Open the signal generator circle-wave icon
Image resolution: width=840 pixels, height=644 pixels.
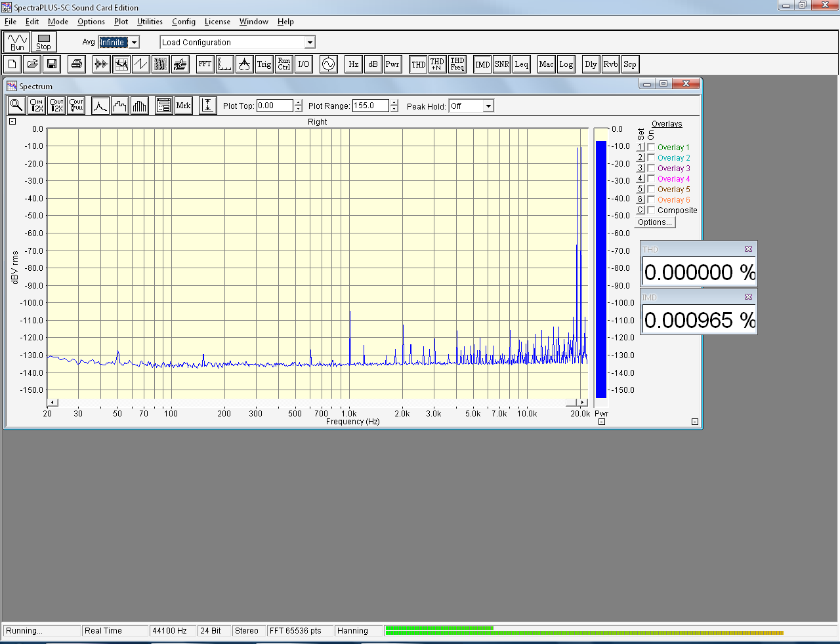(x=329, y=64)
